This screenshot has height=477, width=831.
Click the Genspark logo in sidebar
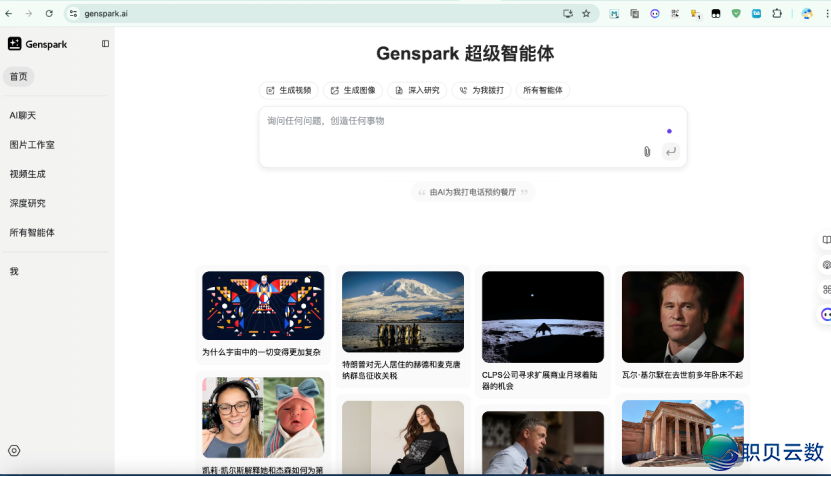[38, 44]
